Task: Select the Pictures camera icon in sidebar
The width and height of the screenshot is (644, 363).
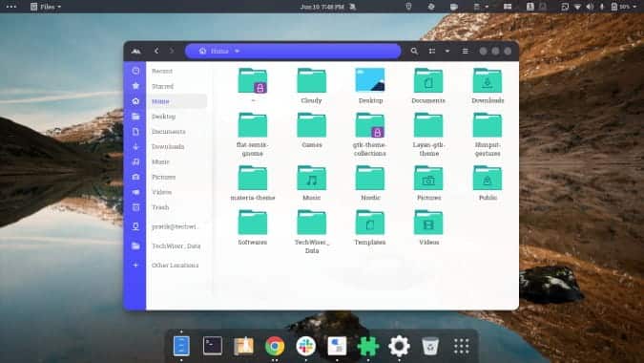Action: (135, 177)
